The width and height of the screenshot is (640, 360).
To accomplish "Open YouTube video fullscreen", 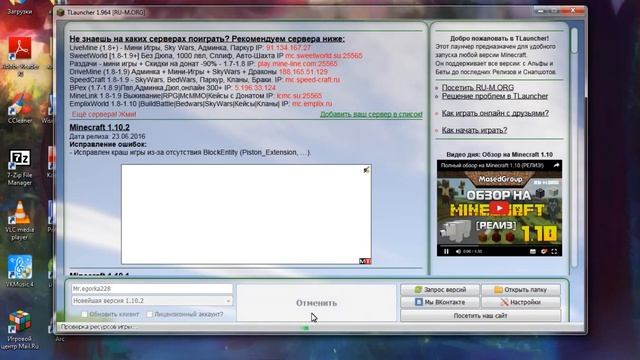I will coord(554,251).
